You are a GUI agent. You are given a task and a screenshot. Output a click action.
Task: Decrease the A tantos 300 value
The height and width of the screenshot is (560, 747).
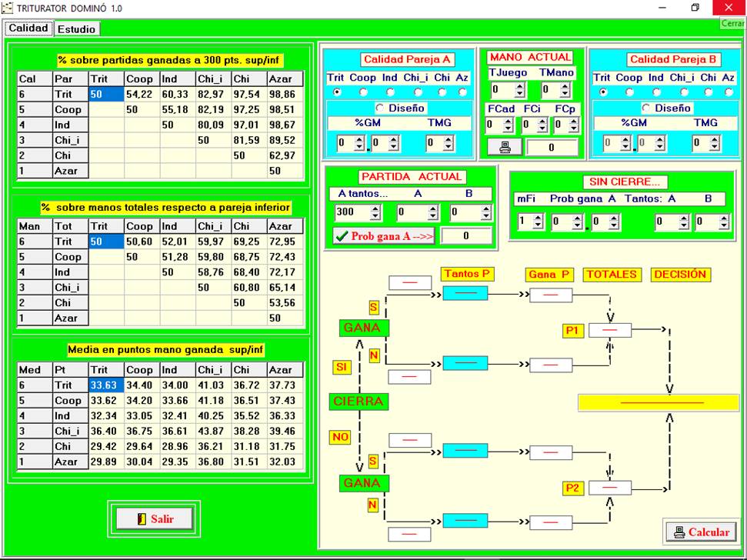(375, 216)
